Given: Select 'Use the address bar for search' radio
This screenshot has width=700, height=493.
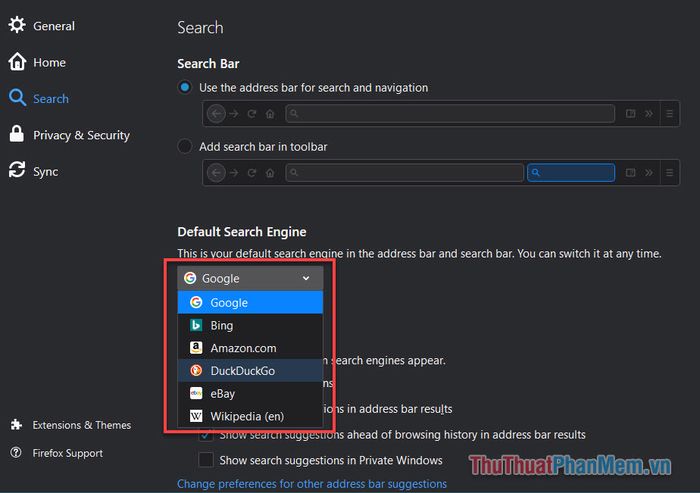Looking at the screenshot, I should [185, 88].
